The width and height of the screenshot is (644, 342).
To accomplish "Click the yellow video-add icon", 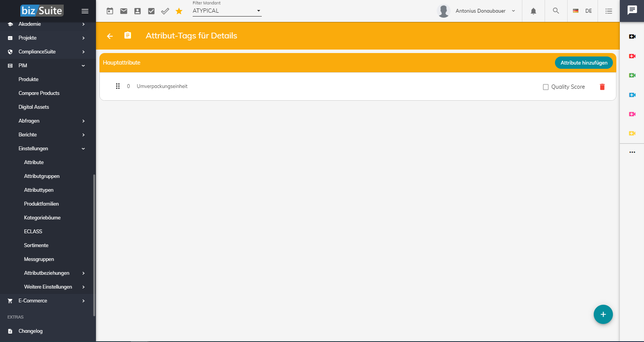I will 632,133.
